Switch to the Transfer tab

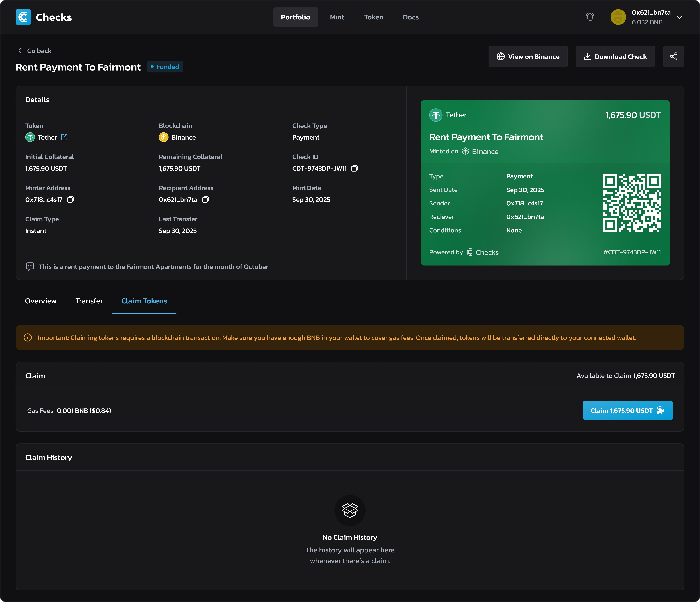coord(89,301)
